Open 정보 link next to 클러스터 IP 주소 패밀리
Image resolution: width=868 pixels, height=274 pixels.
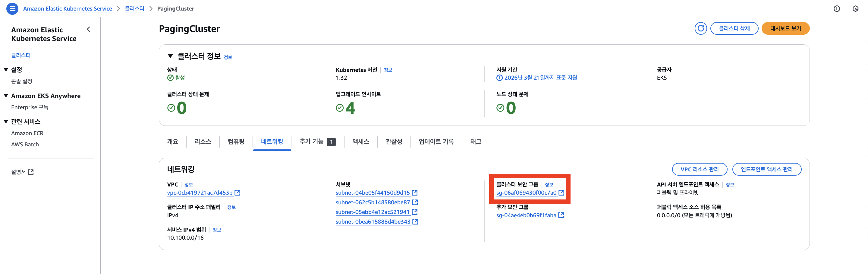[x=231, y=207]
